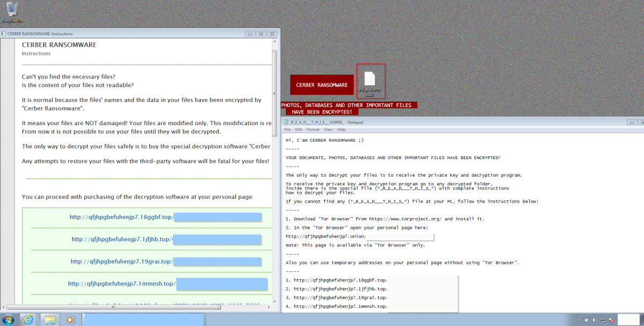Image resolution: width=644 pixels, height=326 pixels.
Task: Open the Windows Start menu orb
Action: click(x=9, y=319)
